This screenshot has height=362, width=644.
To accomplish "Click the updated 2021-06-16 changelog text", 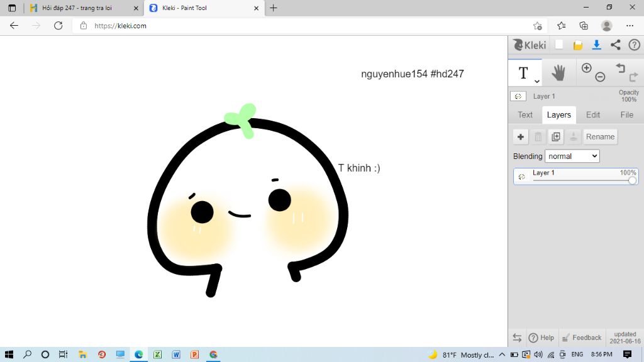I will 625,337.
